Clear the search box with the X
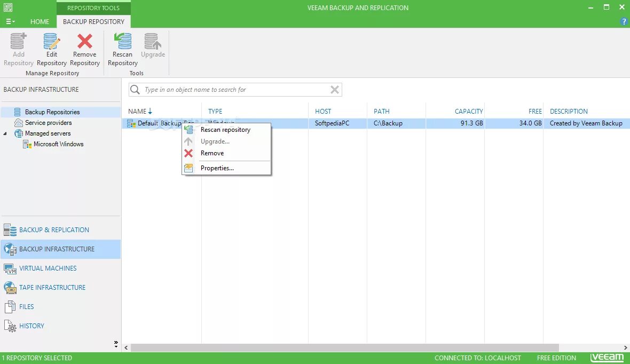The width and height of the screenshot is (630, 364). click(x=334, y=90)
